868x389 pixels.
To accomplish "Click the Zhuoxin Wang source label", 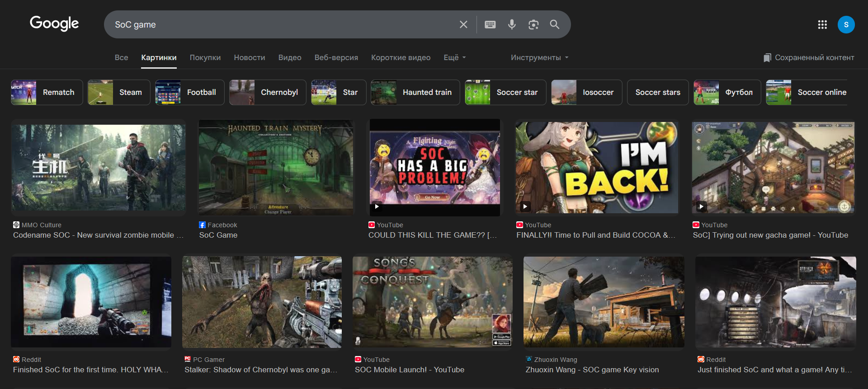I will point(556,360).
